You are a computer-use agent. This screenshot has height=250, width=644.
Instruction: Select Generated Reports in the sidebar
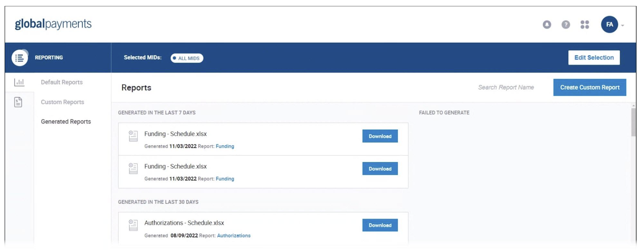(66, 121)
